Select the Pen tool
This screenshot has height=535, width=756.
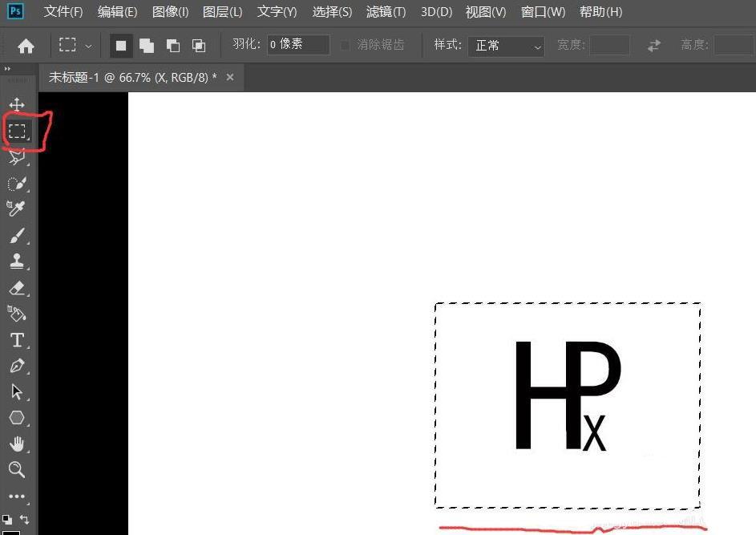coord(18,366)
